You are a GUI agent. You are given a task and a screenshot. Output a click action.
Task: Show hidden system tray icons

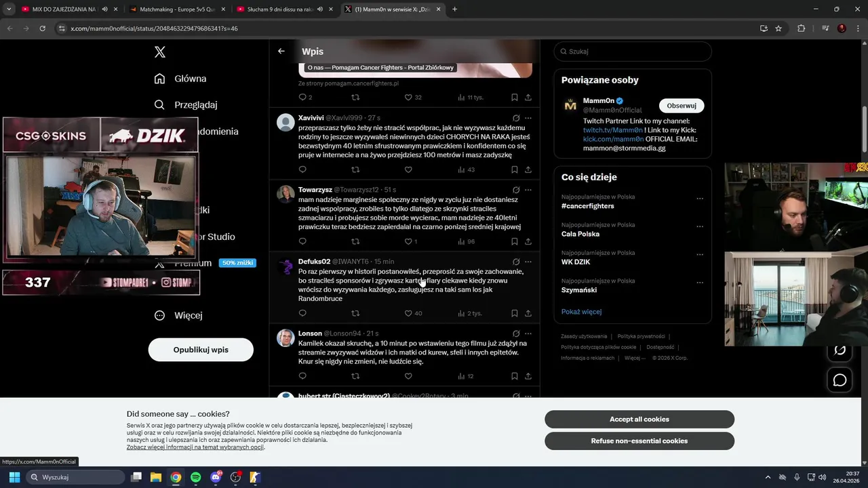[x=768, y=477]
